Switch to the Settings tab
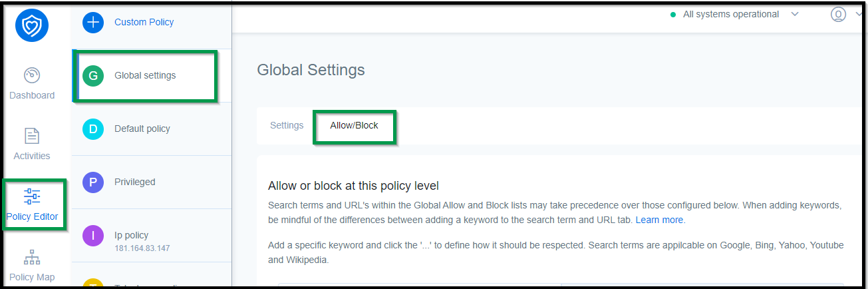This screenshot has height=289, width=868. (x=287, y=125)
